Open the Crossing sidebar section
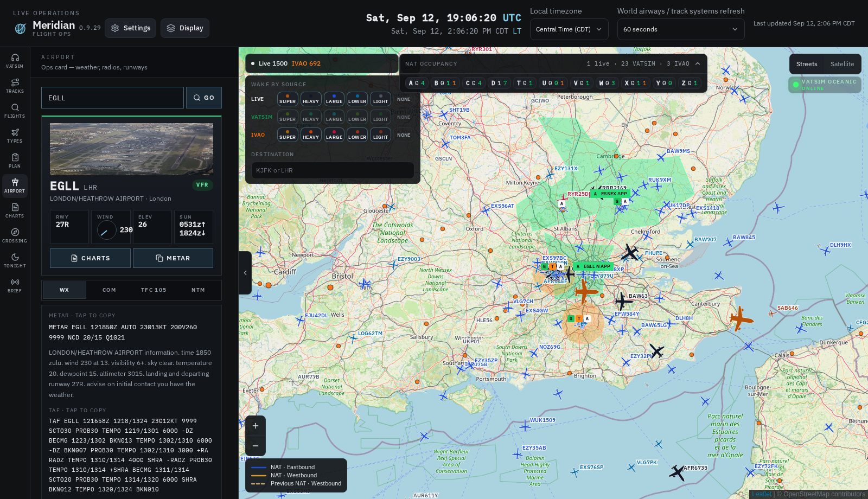The image size is (868, 499). tap(15, 235)
